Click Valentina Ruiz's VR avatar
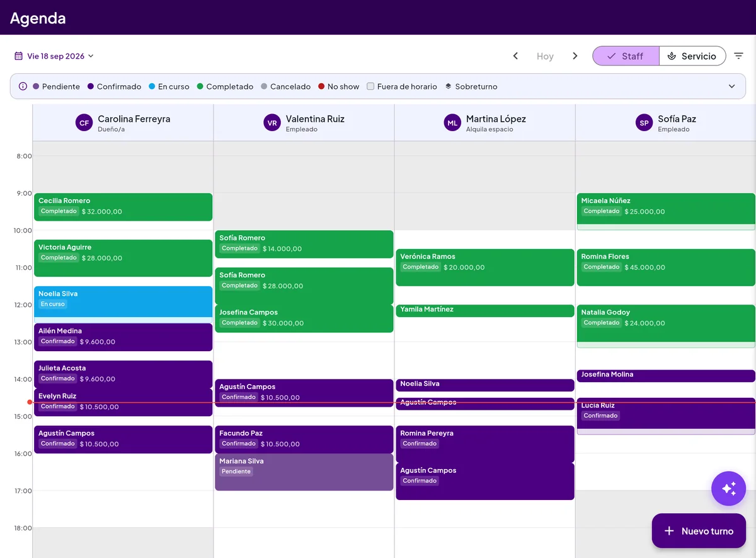 [272, 123]
